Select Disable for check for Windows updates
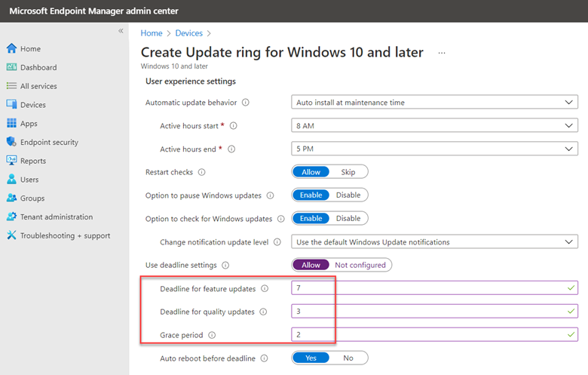 (x=348, y=219)
